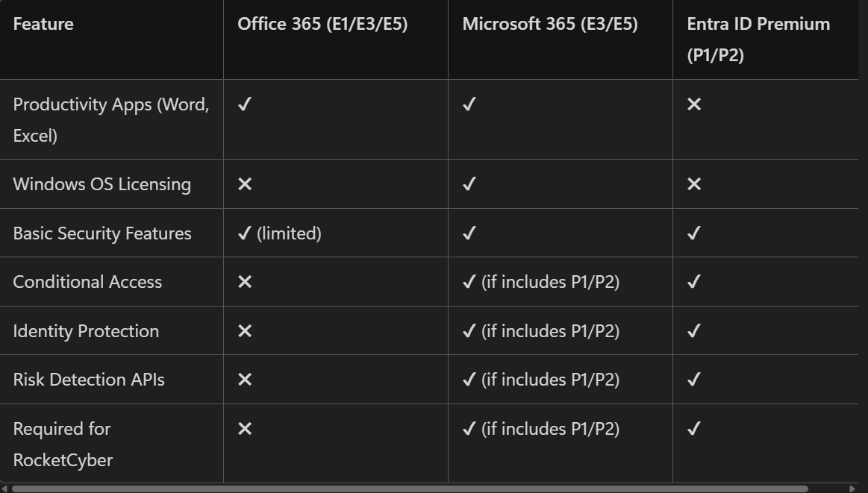Click the Entra ID Basic Security Features checkmark
Viewport: 868px width, 493px height.
click(694, 233)
